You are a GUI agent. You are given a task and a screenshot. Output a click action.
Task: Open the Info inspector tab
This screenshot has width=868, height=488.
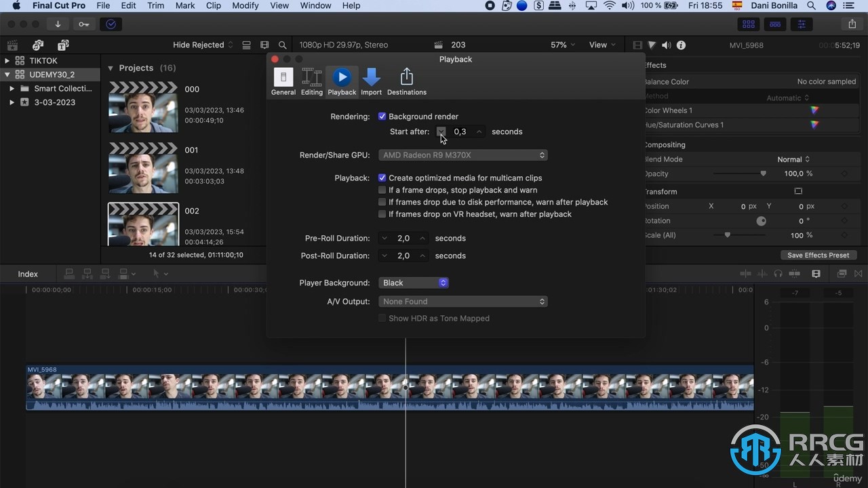(682, 45)
